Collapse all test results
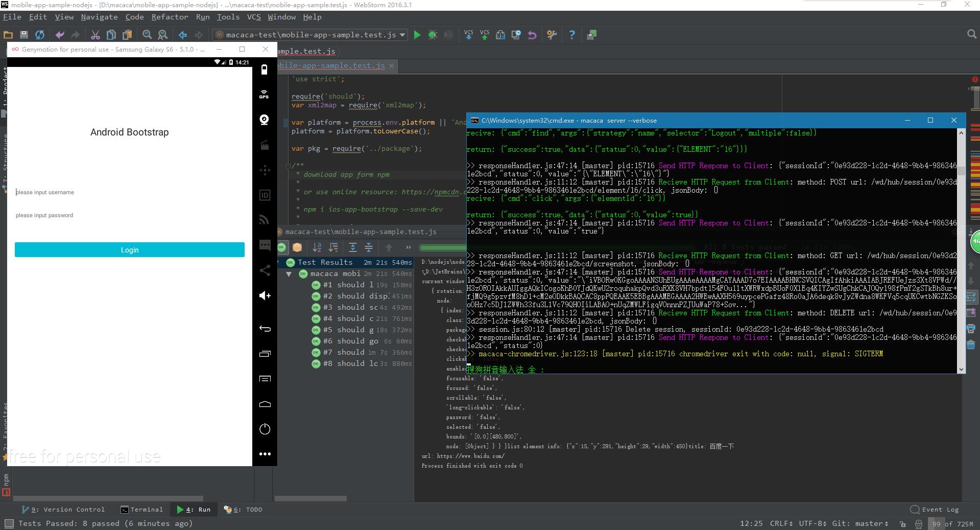Screen dimensions: 980x530 (368, 247)
